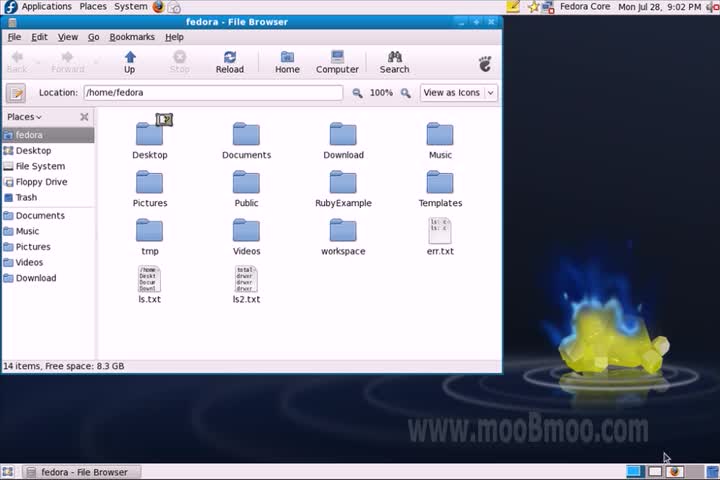The width and height of the screenshot is (720, 480).
Task: Select the Download folder icon in main pane
Action: pos(343,134)
